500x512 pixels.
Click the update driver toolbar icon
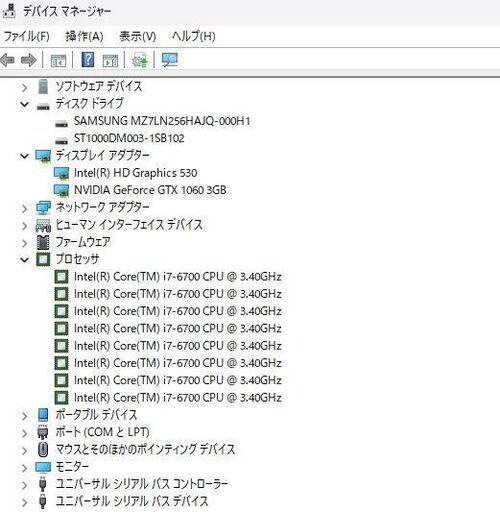tap(140, 60)
